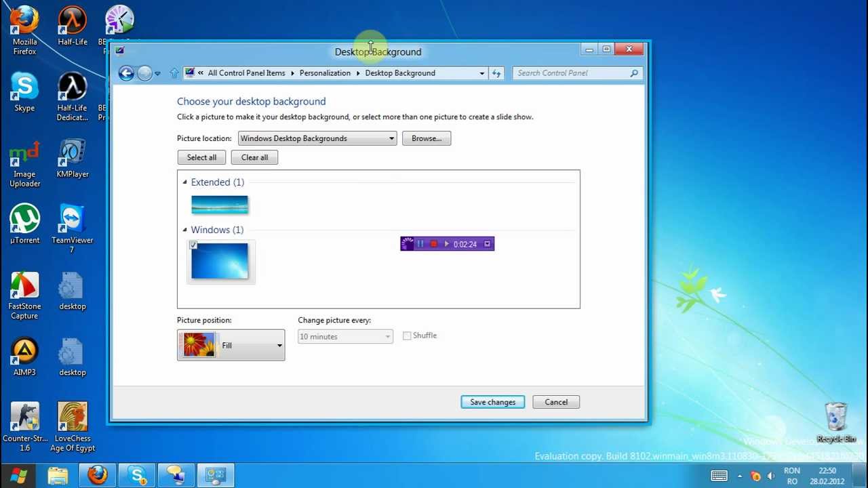
Task: Select the AIMP3 desktop icon
Action: [24, 357]
